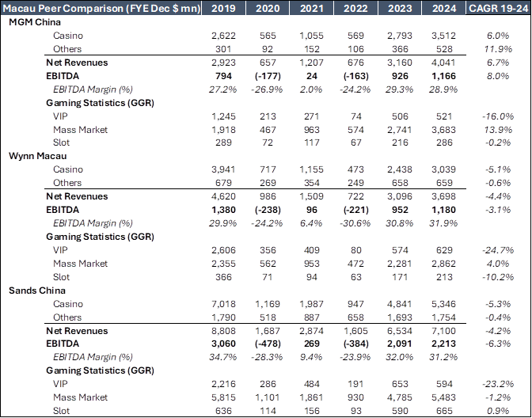The image size is (532, 418).
Task: Click the CAGR 19-24 header
Action: (498, 8)
